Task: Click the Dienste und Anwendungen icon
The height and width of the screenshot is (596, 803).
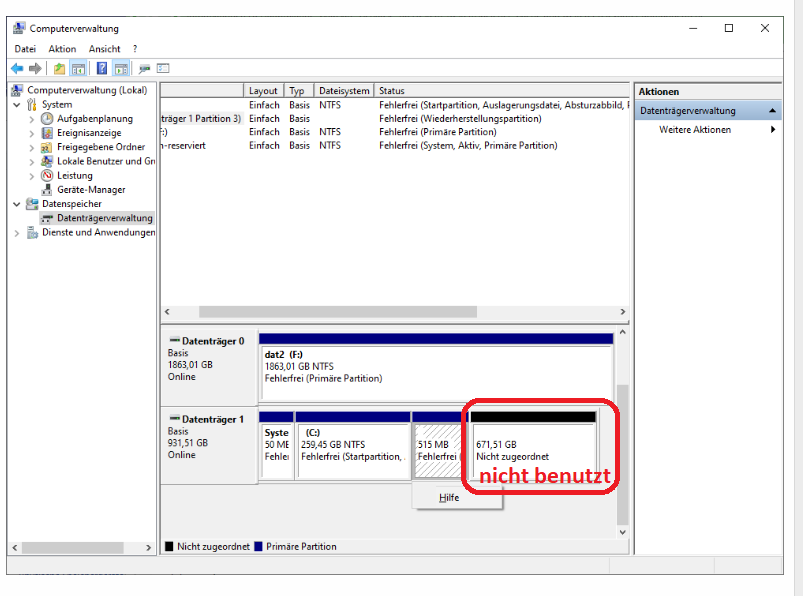Action: pos(32,233)
